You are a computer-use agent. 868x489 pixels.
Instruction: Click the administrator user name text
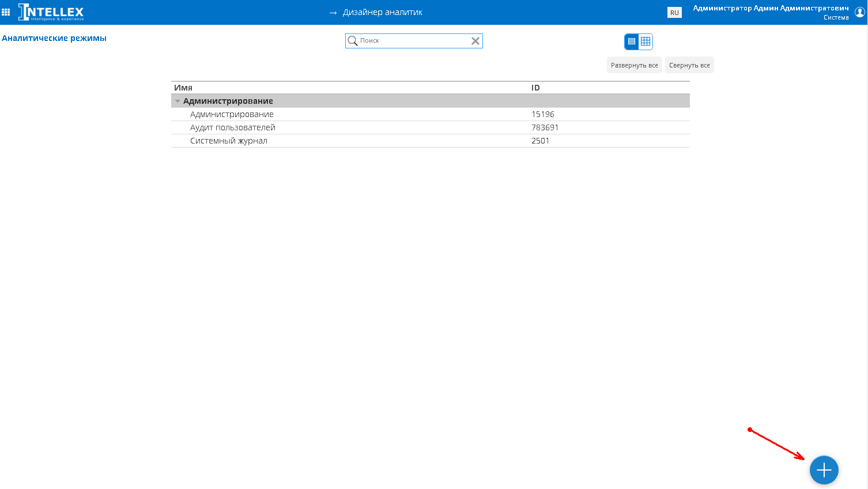(771, 8)
